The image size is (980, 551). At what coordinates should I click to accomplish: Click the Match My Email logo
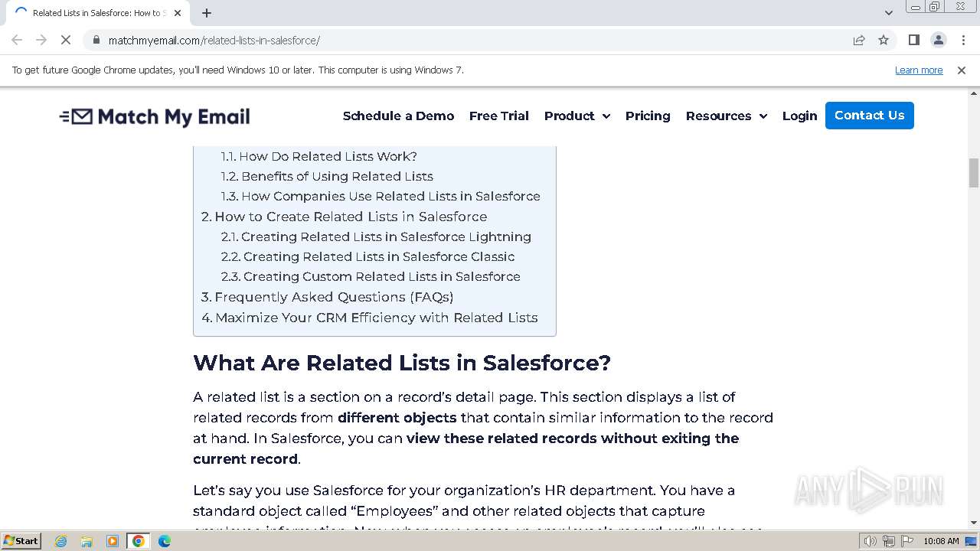pos(155,116)
